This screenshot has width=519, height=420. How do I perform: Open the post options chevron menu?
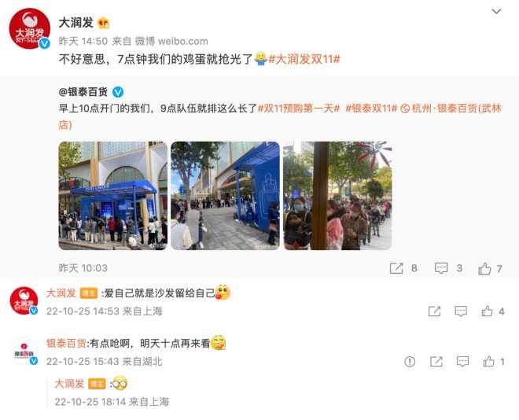[496, 12]
